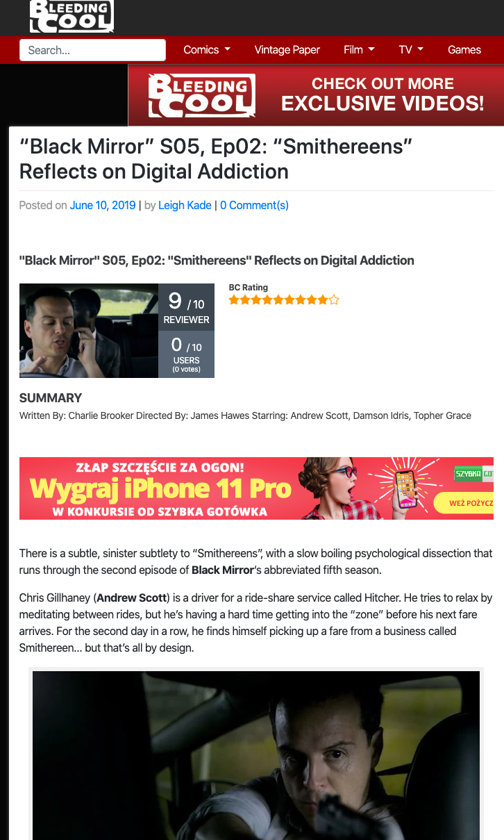Click into the Search field

[x=92, y=50]
